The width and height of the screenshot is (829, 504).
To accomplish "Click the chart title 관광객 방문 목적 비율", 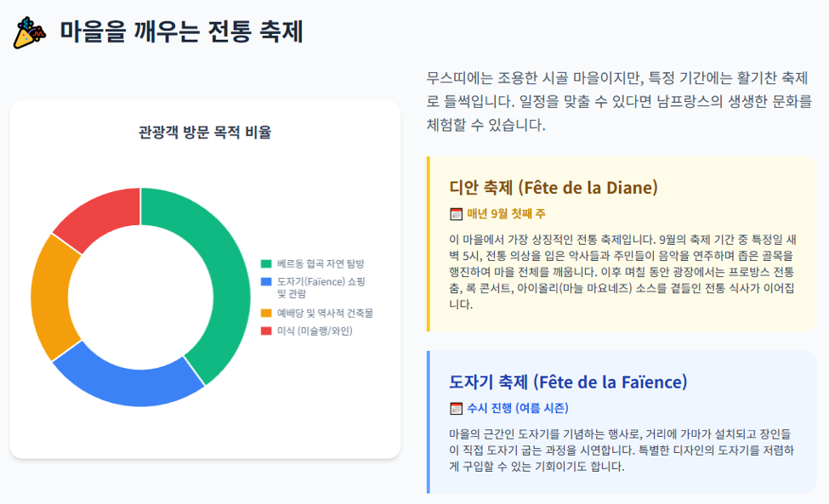I will pos(205,132).
